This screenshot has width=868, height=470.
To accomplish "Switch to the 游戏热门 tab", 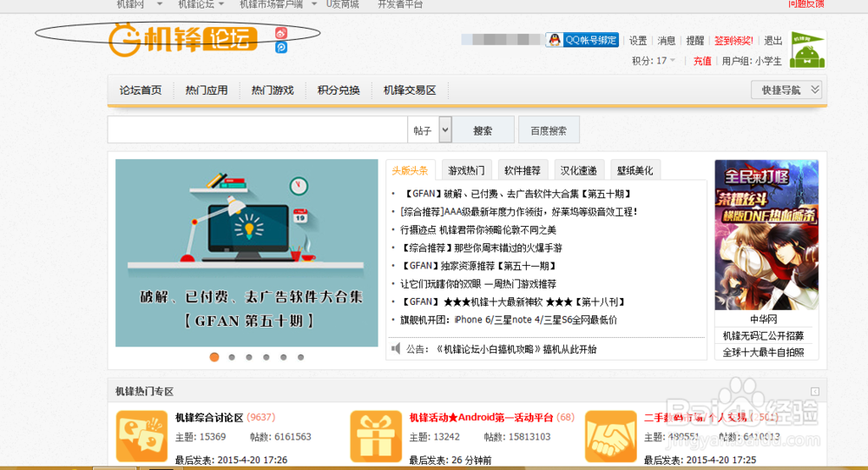I will coord(466,170).
